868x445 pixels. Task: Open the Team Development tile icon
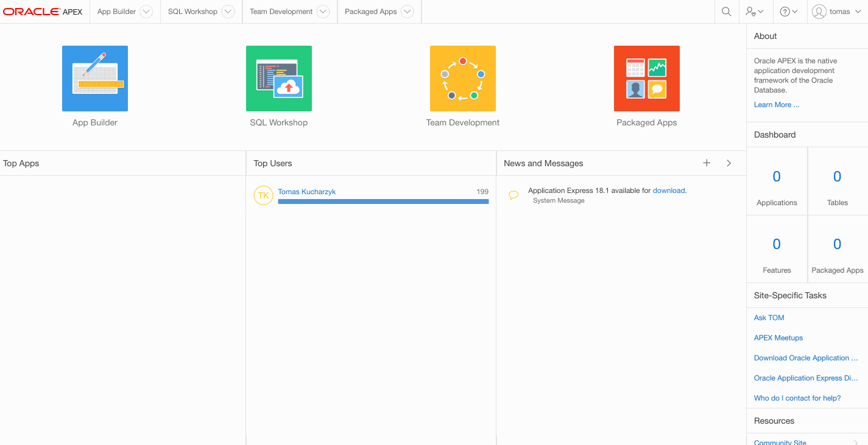[x=463, y=79]
